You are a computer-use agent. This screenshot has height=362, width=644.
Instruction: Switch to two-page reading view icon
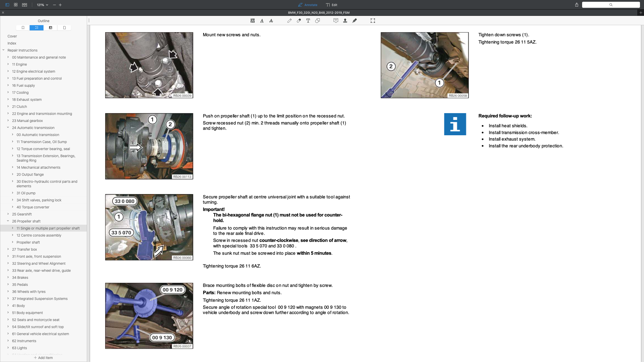click(24, 5)
